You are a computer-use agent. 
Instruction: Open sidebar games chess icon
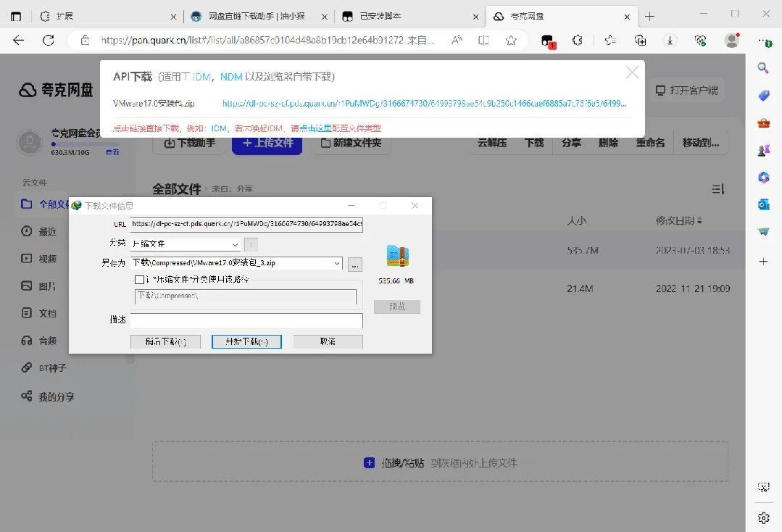(763, 150)
